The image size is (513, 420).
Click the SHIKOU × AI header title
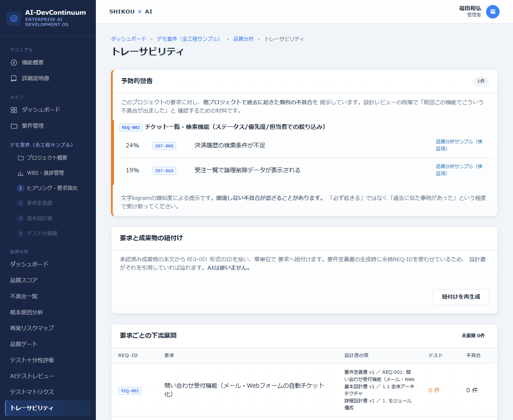tap(131, 12)
